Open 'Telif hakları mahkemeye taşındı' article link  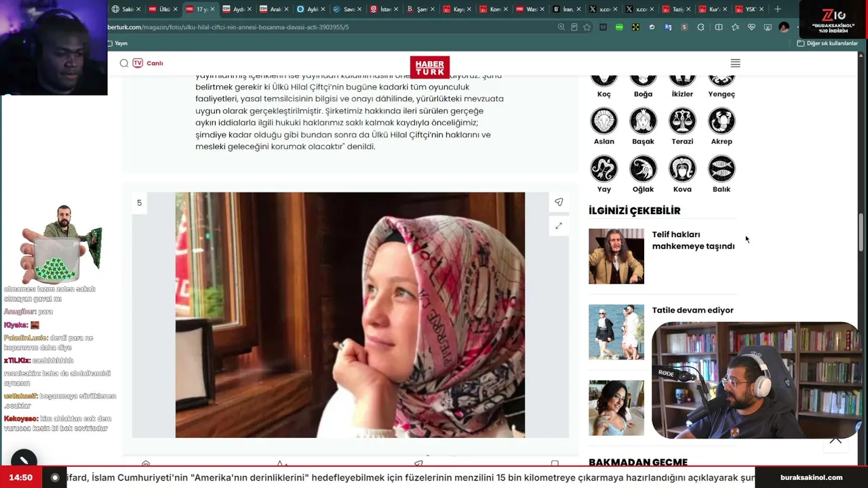pos(693,241)
